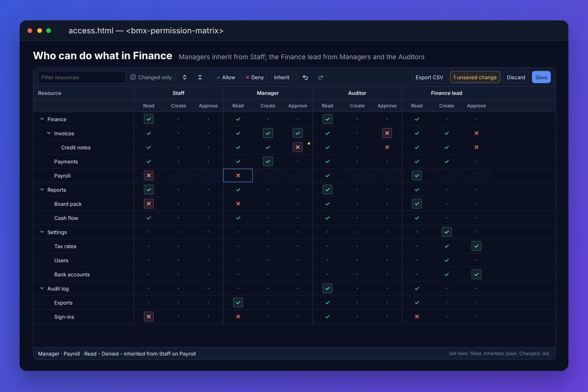Export the matrix as CSV

click(x=429, y=77)
